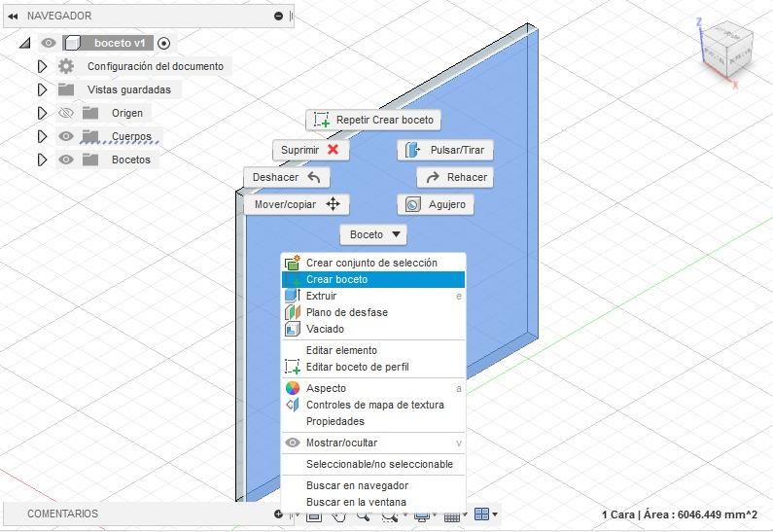
Task: Expand the Cuerpos node
Action: 43,136
